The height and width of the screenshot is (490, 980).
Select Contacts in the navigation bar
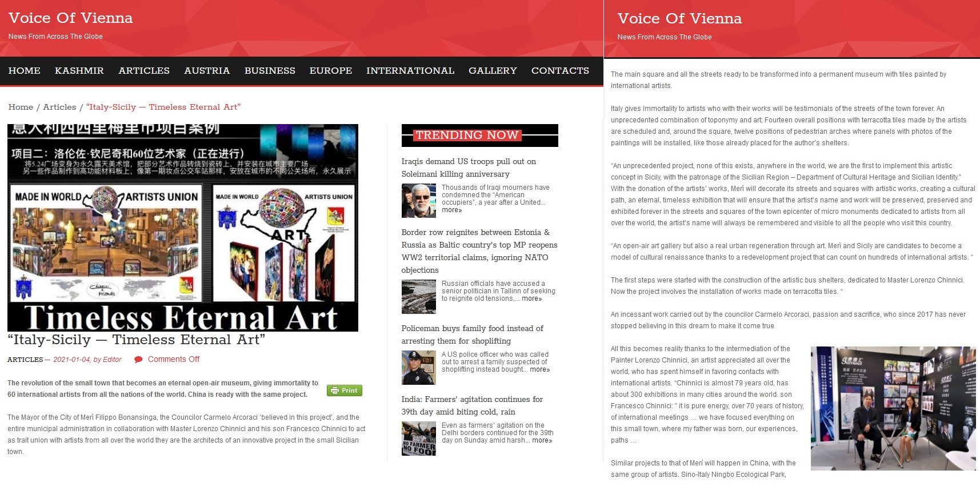(560, 71)
